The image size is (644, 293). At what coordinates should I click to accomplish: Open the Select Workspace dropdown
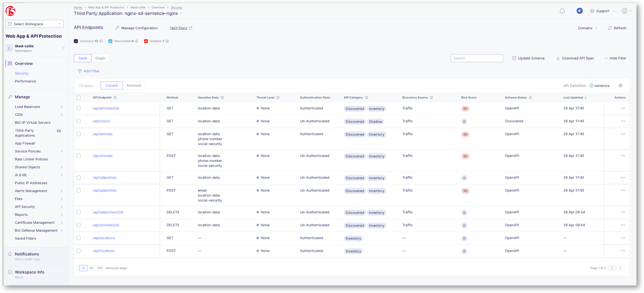click(35, 24)
